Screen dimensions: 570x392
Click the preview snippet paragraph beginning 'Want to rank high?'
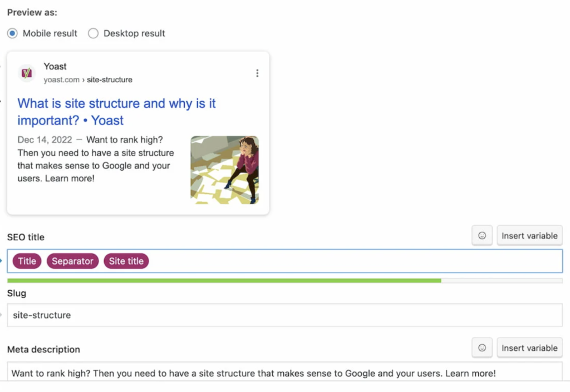tap(96, 159)
